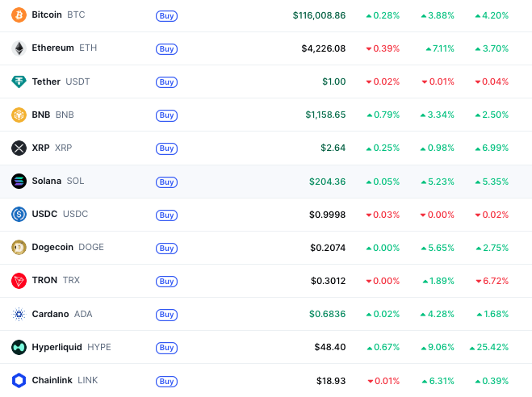Click the Bitcoin coin icon
This screenshot has width=532, height=397.
click(19, 15)
